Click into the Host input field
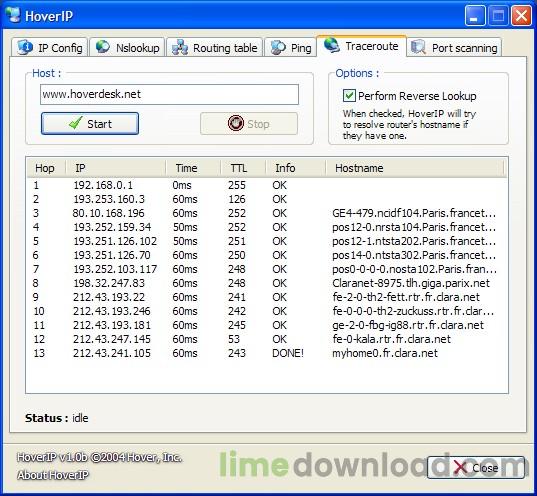 point(170,95)
